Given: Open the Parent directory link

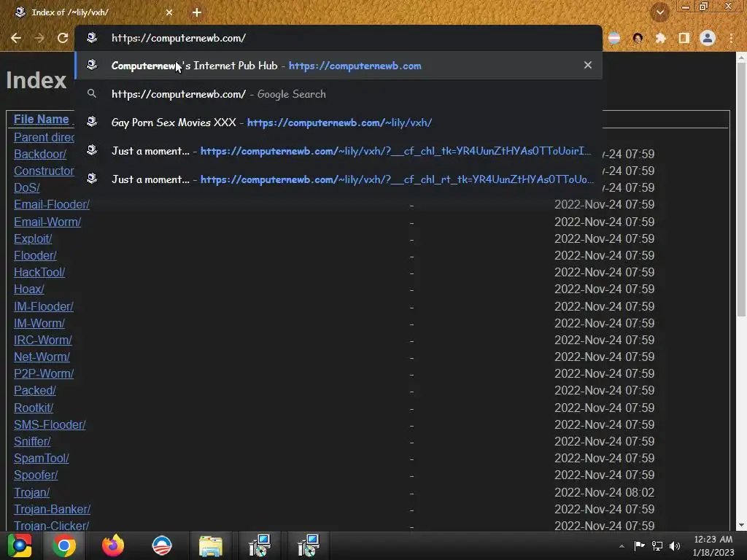Looking at the screenshot, I should [44, 137].
